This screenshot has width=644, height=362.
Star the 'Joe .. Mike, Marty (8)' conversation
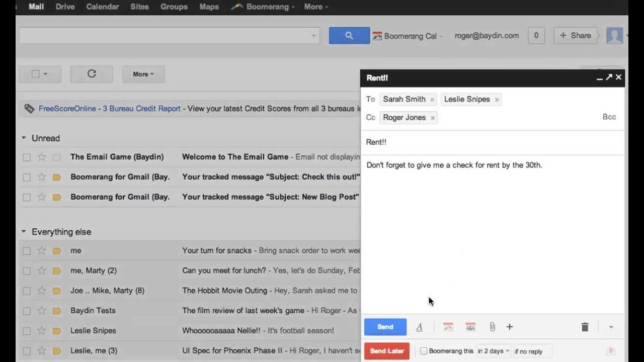pyautogui.click(x=42, y=291)
